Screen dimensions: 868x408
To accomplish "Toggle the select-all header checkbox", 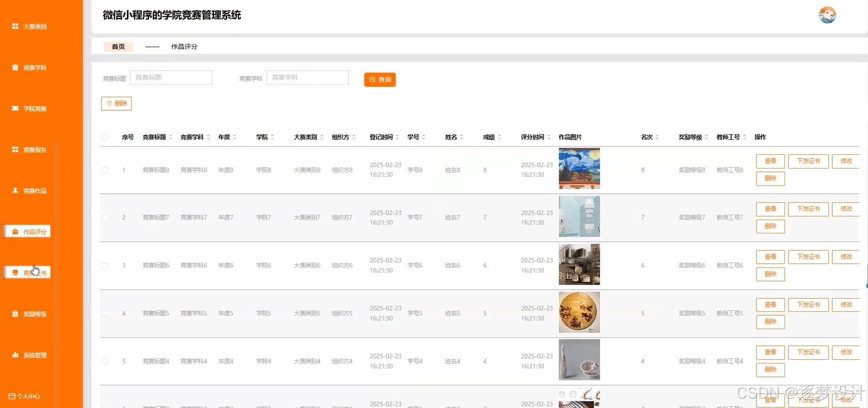I will coord(105,137).
